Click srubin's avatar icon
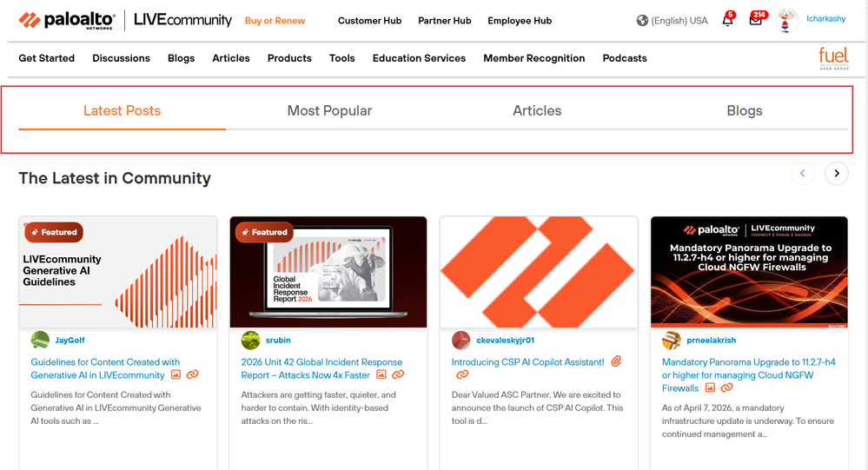868x470 pixels. (251, 340)
